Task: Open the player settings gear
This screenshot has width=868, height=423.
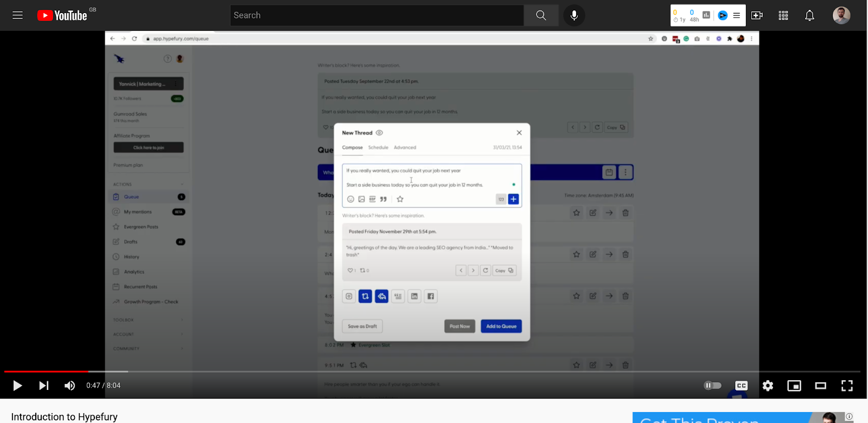Action: [768, 386]
